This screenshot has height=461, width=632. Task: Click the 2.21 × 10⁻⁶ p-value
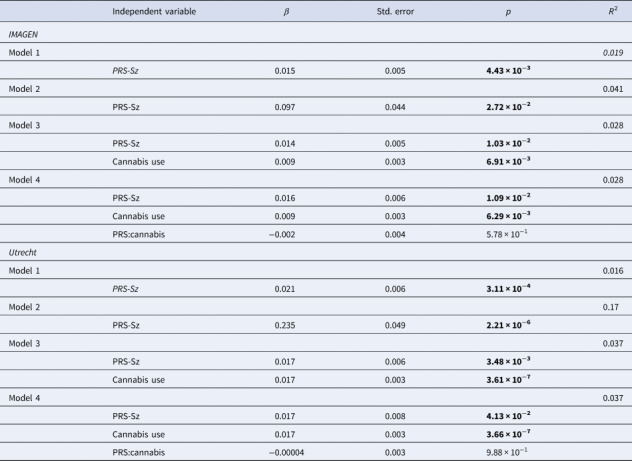[508, 325]
